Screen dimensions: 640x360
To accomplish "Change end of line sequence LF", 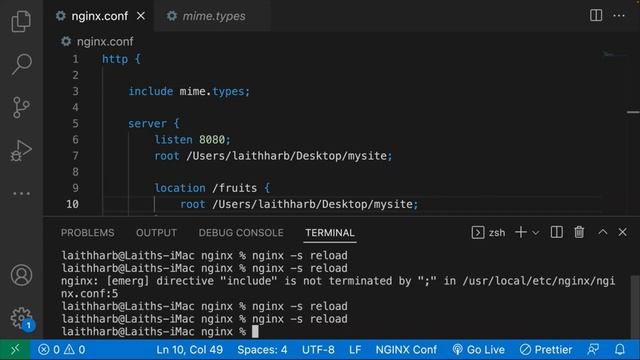I will 355,350.
